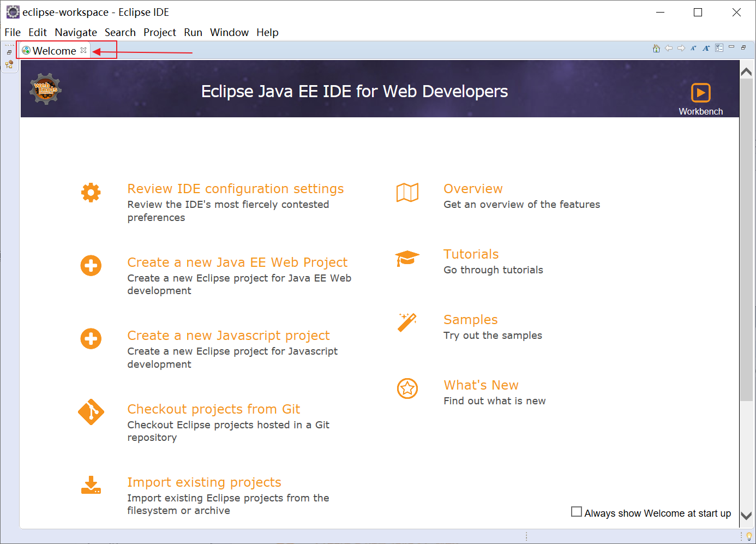Click the Reduce font size icon
The image size is (756, 544).
(693, 48)
